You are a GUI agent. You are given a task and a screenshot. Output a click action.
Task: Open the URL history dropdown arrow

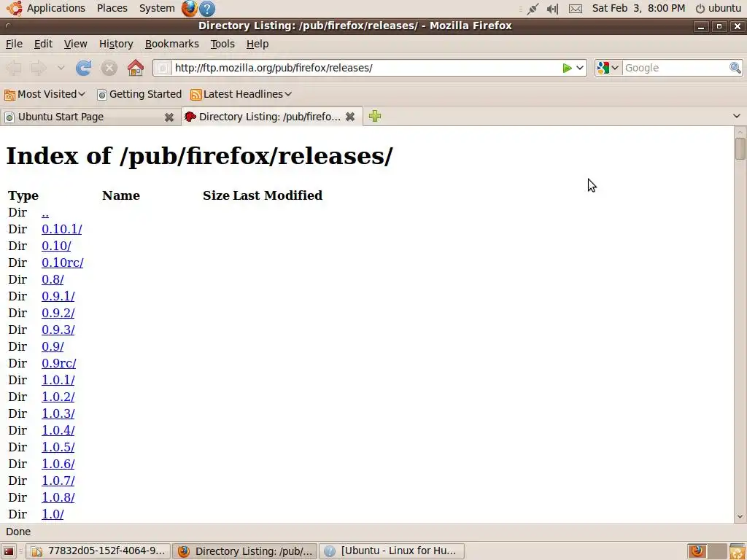[580, 68]
